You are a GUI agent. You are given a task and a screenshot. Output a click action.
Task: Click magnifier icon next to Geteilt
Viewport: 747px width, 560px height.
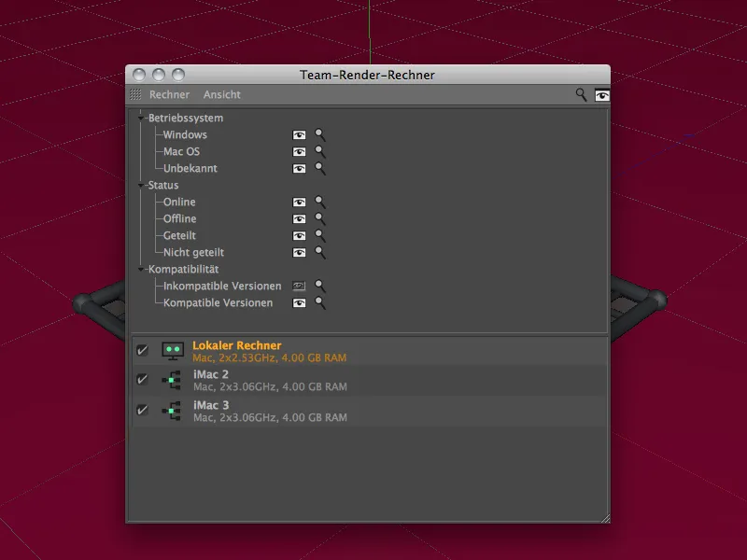click(320, 236)
